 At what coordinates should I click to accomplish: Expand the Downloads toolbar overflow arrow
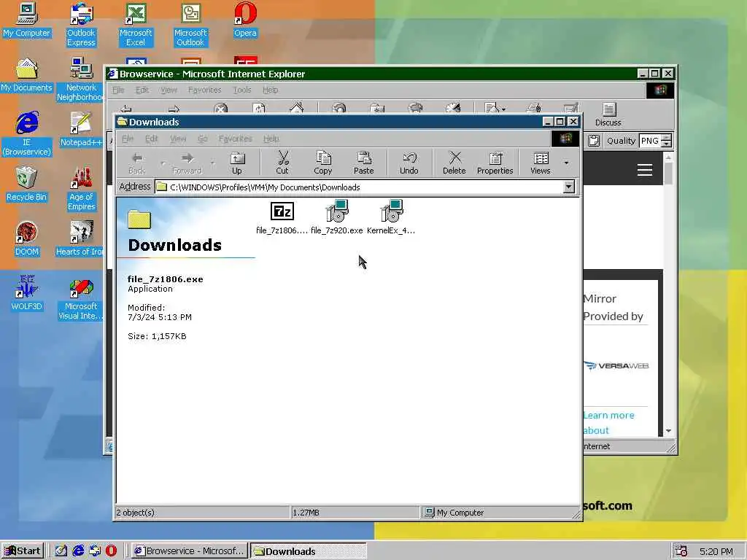[566, 163]
